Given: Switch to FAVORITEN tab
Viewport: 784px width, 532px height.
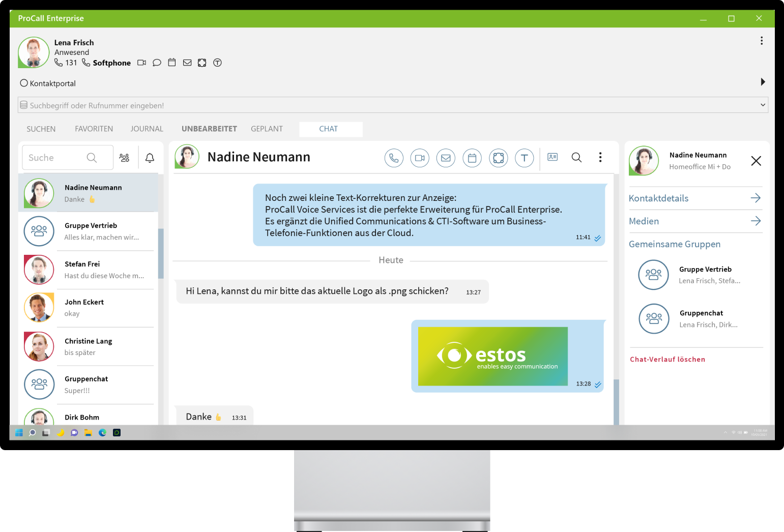Looking at the screenshot, I should click(x=94, y=129).
